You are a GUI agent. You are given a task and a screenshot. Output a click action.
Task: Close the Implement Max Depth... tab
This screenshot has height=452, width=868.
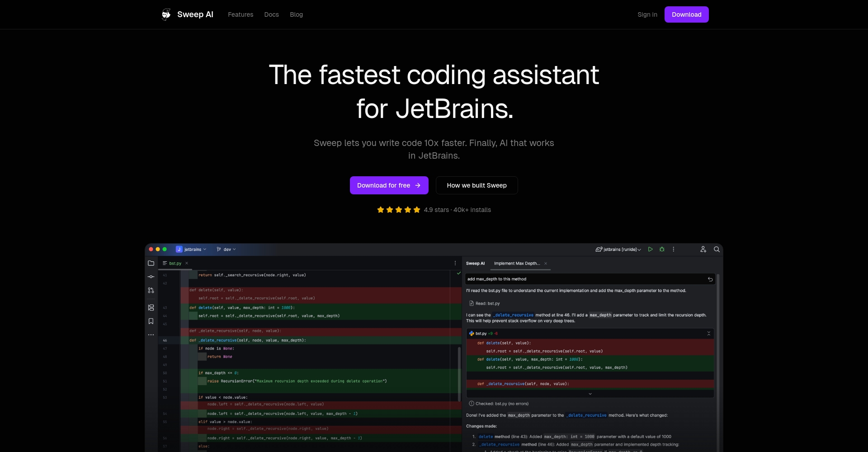546,264
